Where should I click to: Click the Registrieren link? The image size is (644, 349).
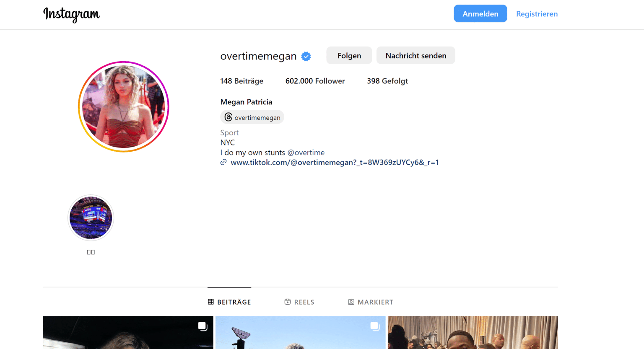pos(537,14)
